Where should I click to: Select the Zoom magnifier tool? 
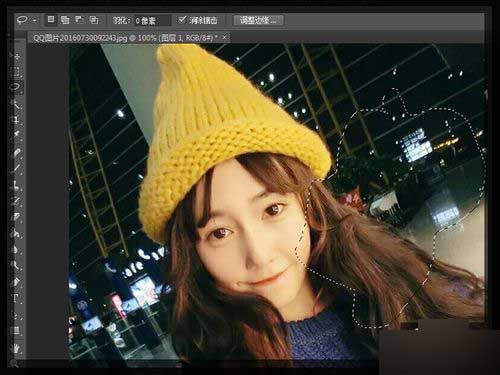15,363
